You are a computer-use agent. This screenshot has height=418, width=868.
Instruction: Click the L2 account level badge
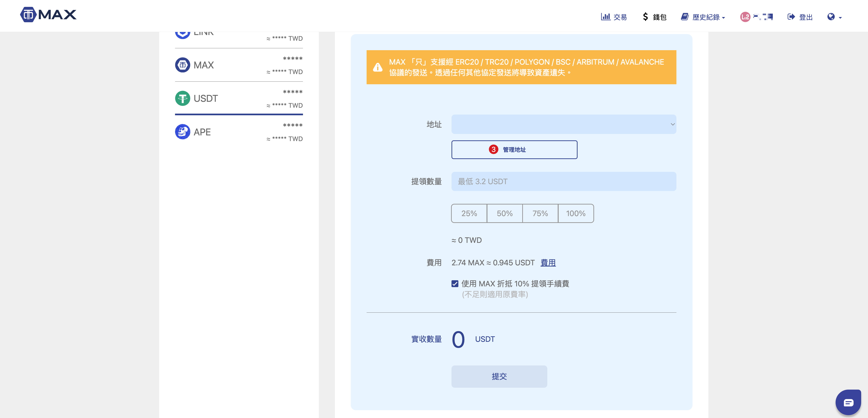coord(745,17)
